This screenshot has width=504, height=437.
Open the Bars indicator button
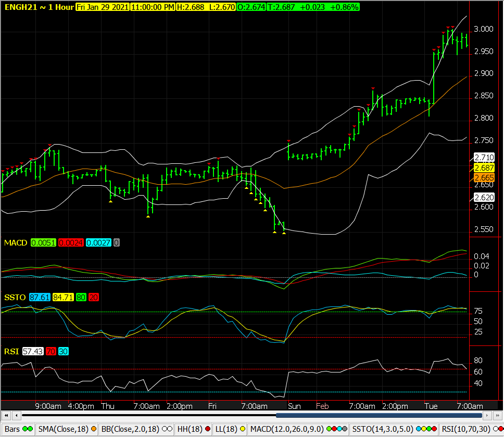click(18, 429)
